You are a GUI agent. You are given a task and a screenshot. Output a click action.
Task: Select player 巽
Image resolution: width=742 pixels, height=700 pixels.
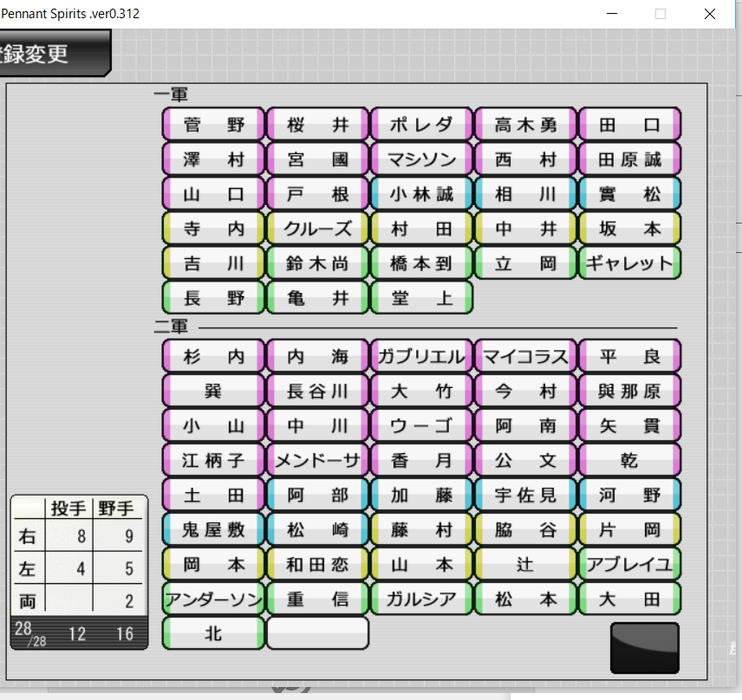point(213,391)
